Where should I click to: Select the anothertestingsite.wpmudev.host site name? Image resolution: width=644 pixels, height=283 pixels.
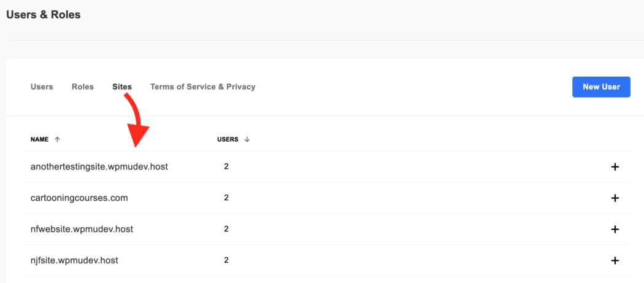point(99,166)
